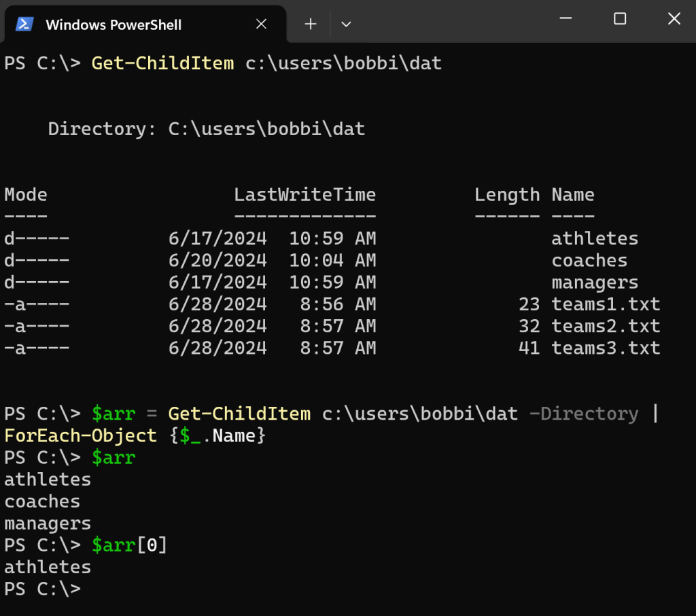Image resolution: width=696 pixels, height=616 pixels.
Task: Click the ForEach-Object cmdlet text
Action: pos(80,435)
